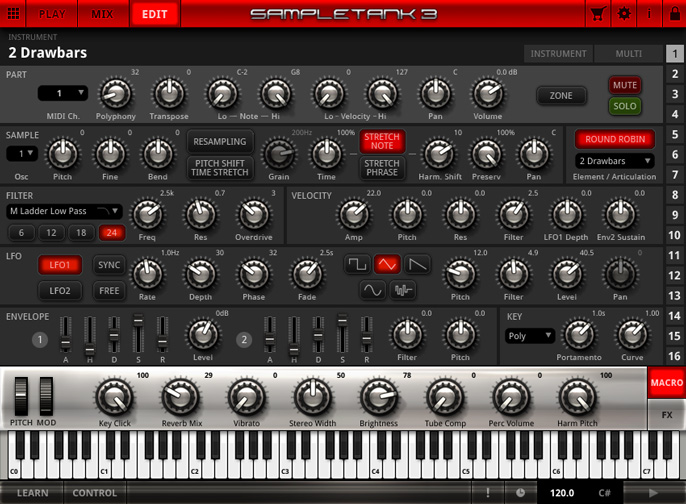Select the triangle wave LFO shape
The width and height of the screenshot is (686, 504).
coord(387,264)
